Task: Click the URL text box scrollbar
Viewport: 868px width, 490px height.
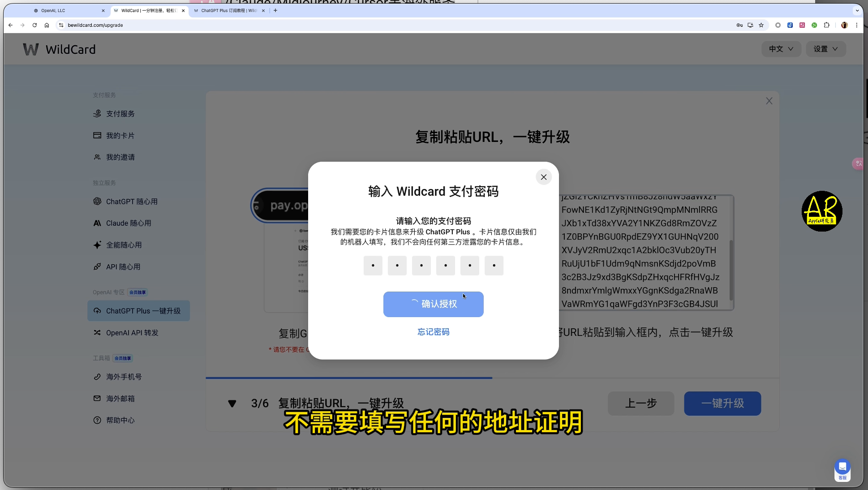Action: 731,270
